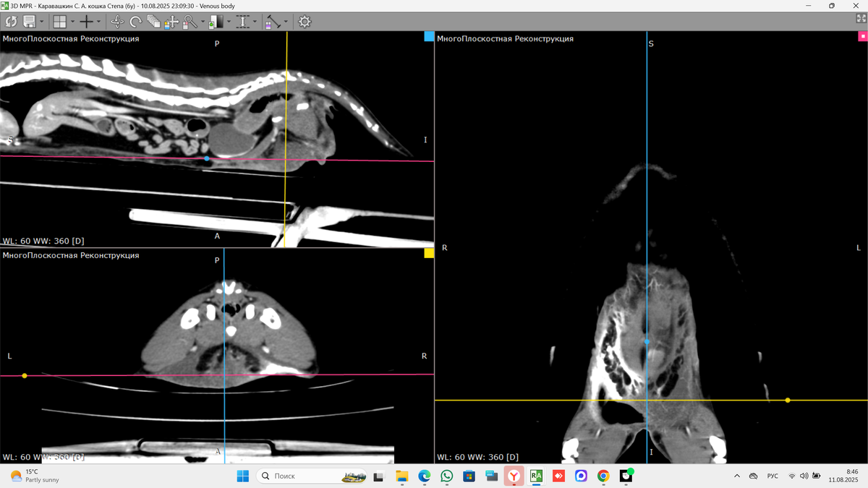The height and width of the screenshot is (488, 868).
Task: Click the yellow square on axial view
Action: 429,253
